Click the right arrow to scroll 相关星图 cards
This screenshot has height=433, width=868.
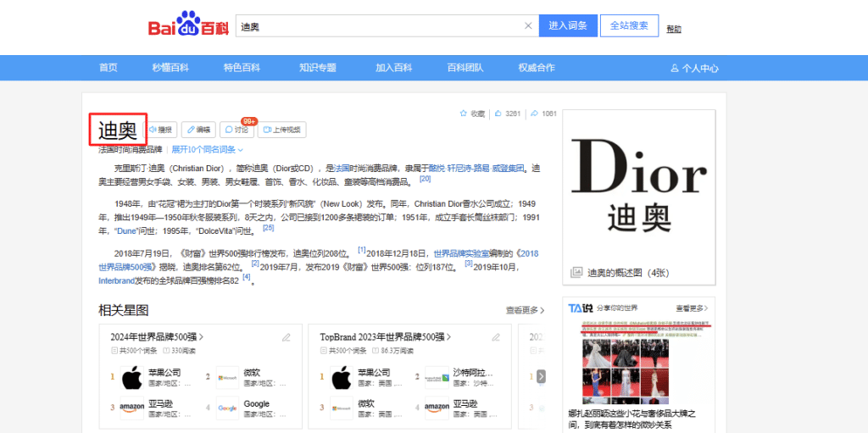click(541, 376)
